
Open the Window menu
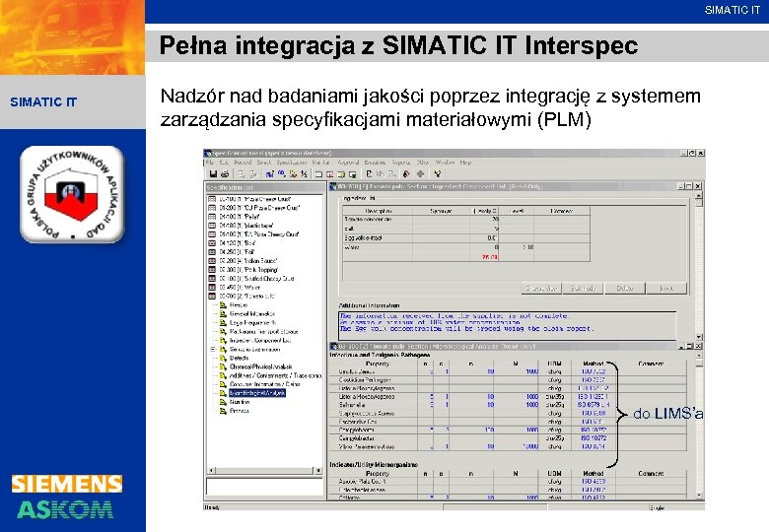click(x=446, y=163)
